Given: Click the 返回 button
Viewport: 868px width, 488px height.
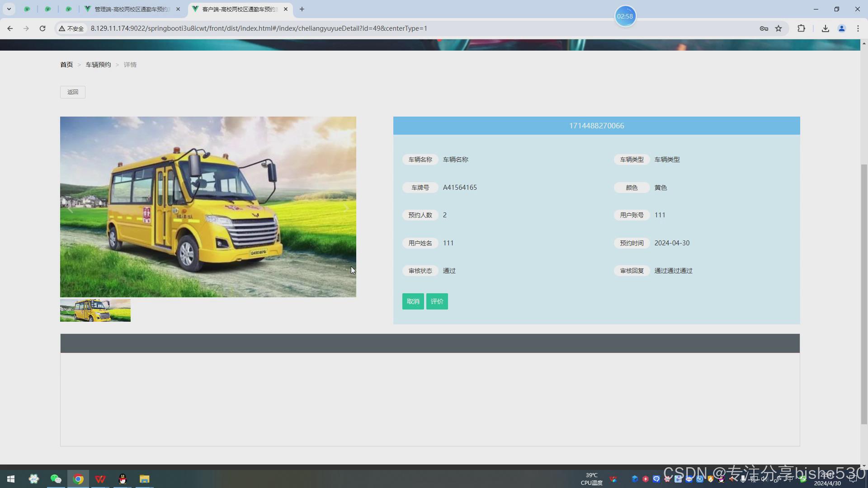Looking at the screenshot, I should [x=73, y=92].
